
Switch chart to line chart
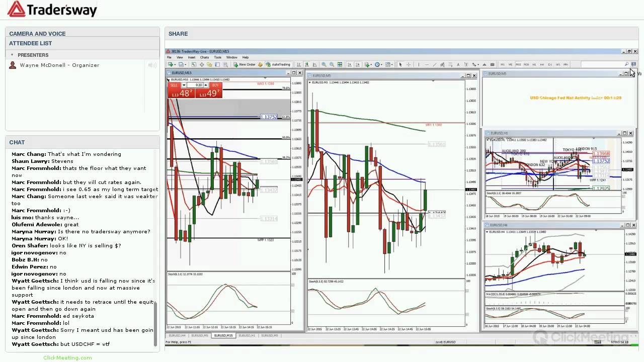[x=314, y=64]
